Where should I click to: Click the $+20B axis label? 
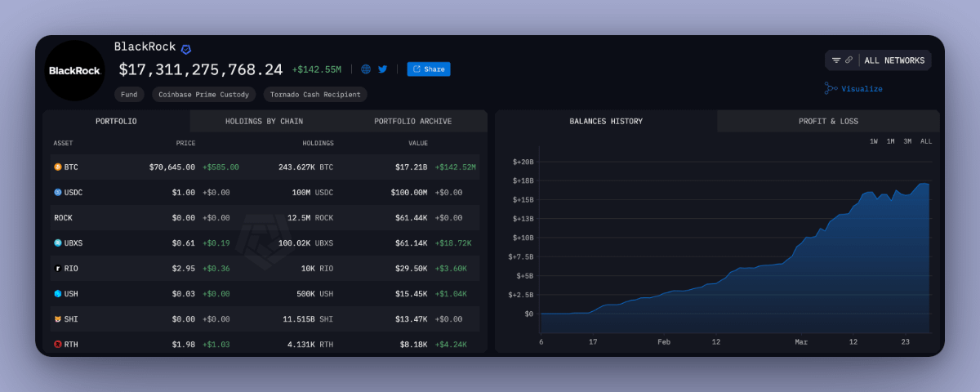[x=523, y=162]
